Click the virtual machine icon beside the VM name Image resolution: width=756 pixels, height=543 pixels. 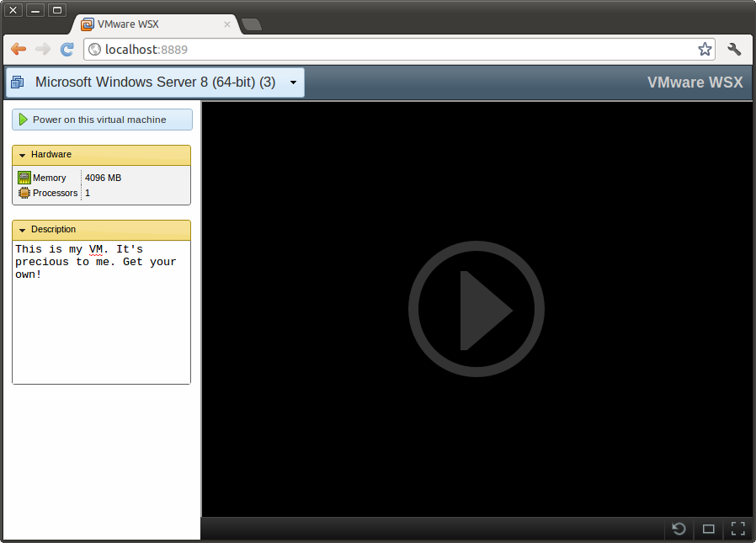[18, 82]
